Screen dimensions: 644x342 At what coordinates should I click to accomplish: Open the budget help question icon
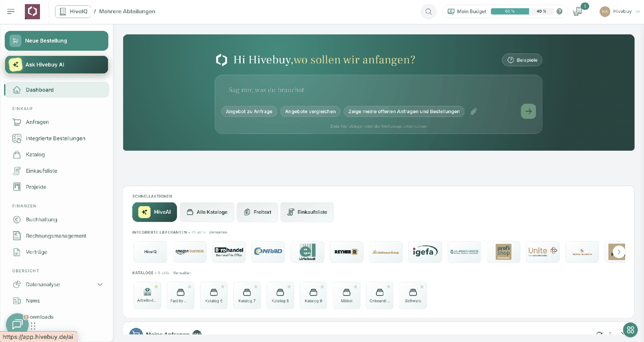click(559, 11)
